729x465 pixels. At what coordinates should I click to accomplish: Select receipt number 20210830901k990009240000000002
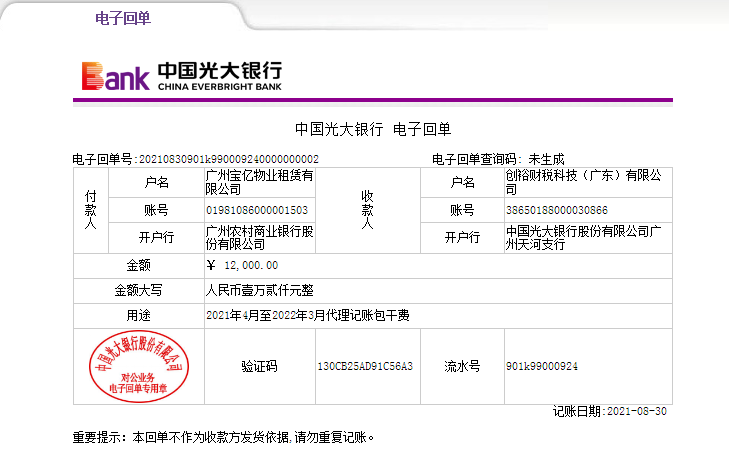[x=229, y=159]
